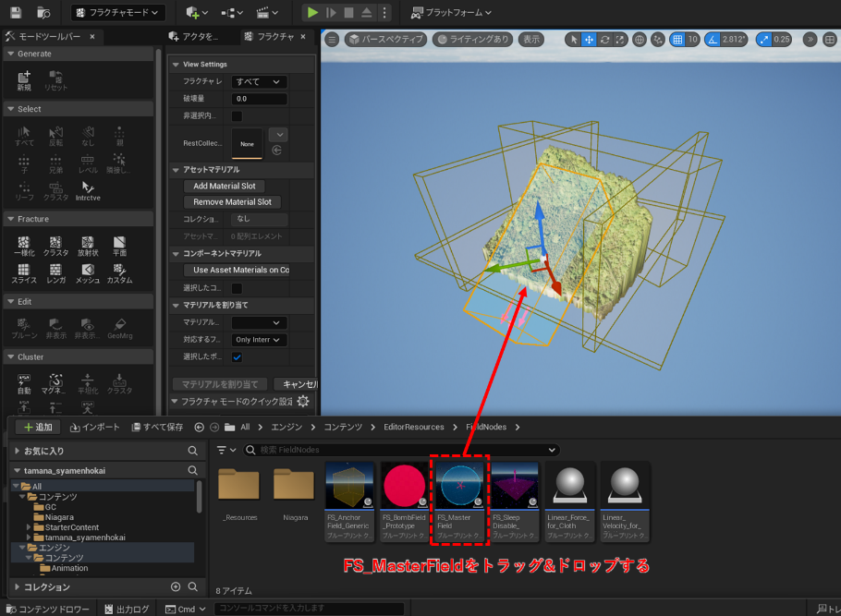Open the フラクチャレ 'すべて' dropdown
The height and width of the screenshot is (616, 841).
point(259,82)
